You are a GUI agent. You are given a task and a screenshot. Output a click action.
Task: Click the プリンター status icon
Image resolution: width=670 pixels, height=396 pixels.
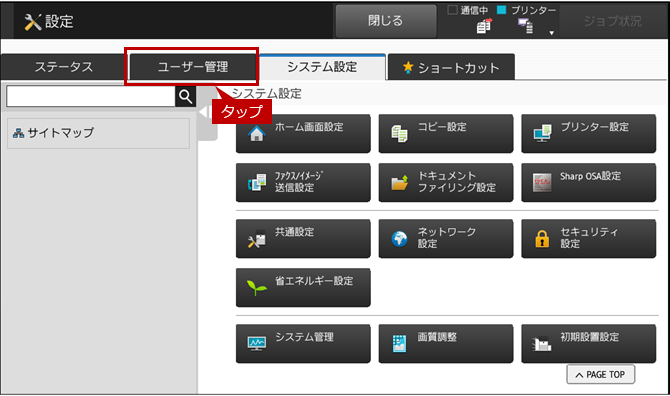pyautogui.click(x=526, y=26)
